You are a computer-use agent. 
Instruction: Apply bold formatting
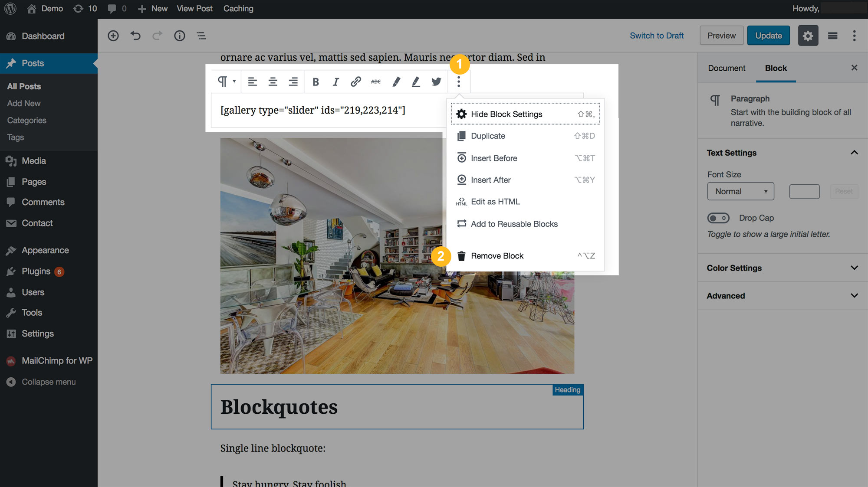[316, 82]
